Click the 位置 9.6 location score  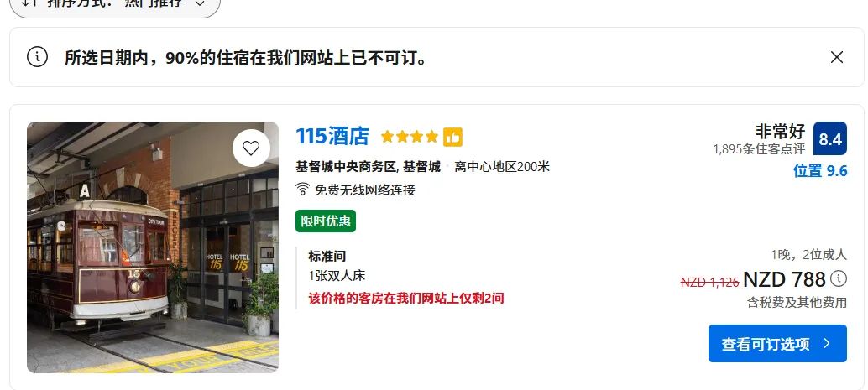tap(820, 171)
